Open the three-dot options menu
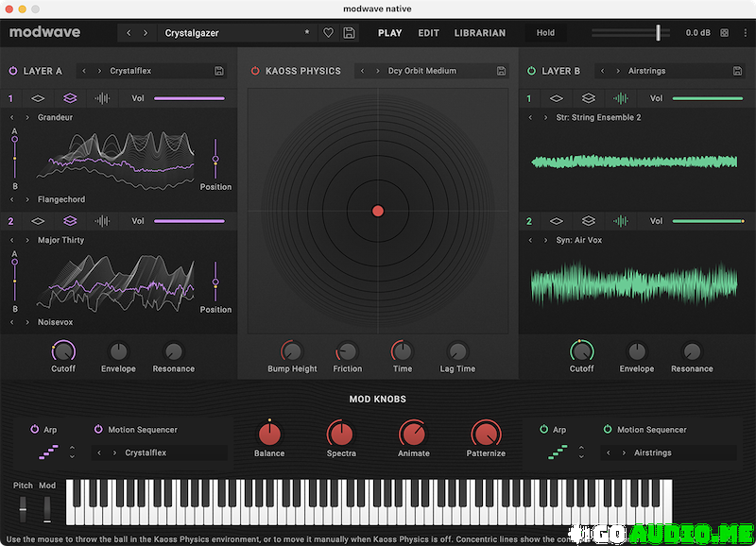 (x=746, y=33)
